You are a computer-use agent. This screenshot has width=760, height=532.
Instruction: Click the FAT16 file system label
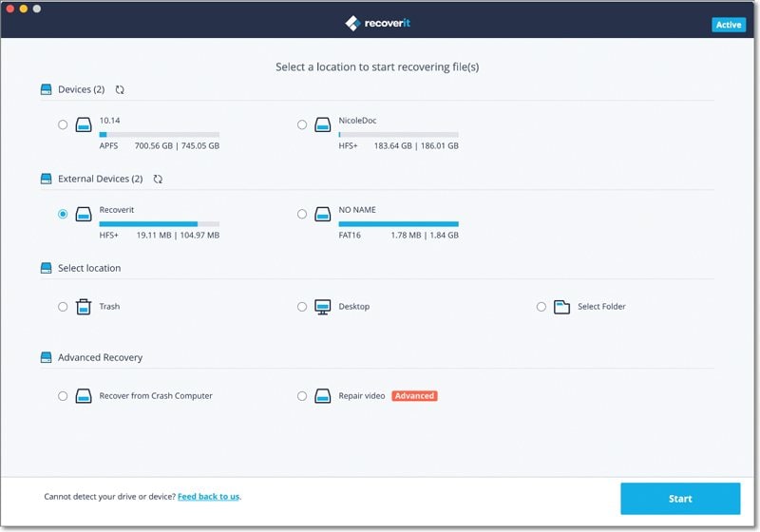(x=350, y=235)
